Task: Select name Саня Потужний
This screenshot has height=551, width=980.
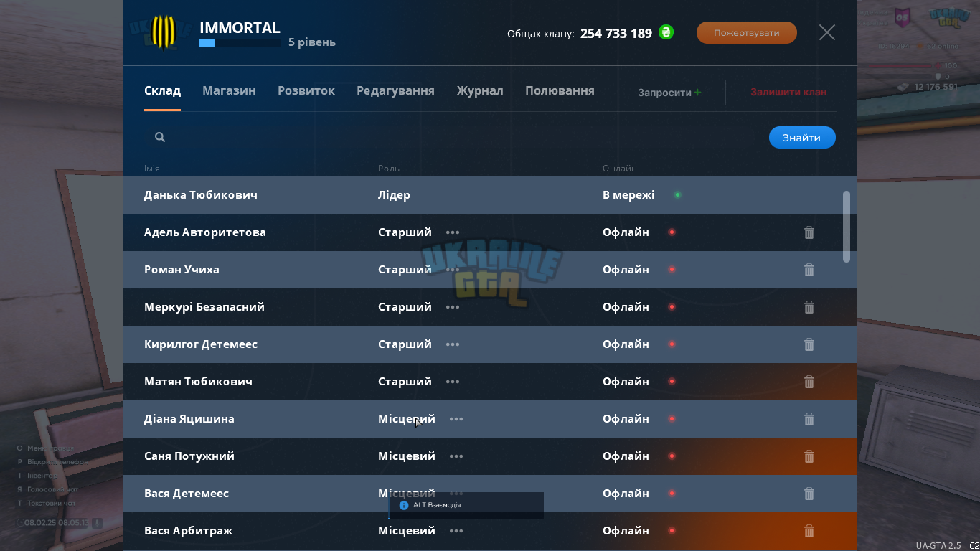Action: coord(189,456)
